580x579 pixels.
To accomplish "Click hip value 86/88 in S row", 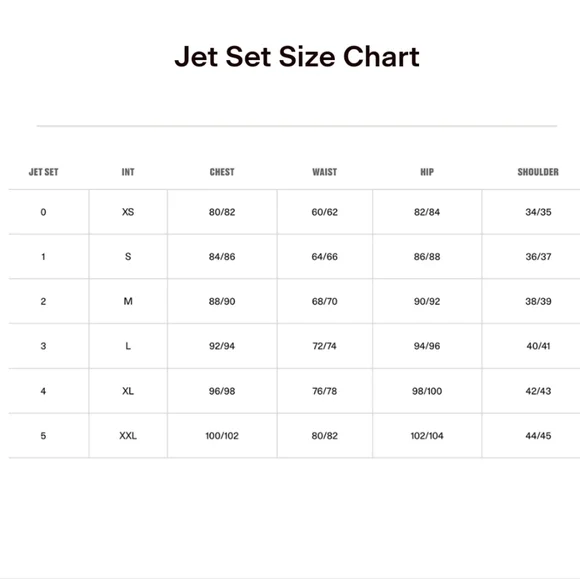I will 427,257.
